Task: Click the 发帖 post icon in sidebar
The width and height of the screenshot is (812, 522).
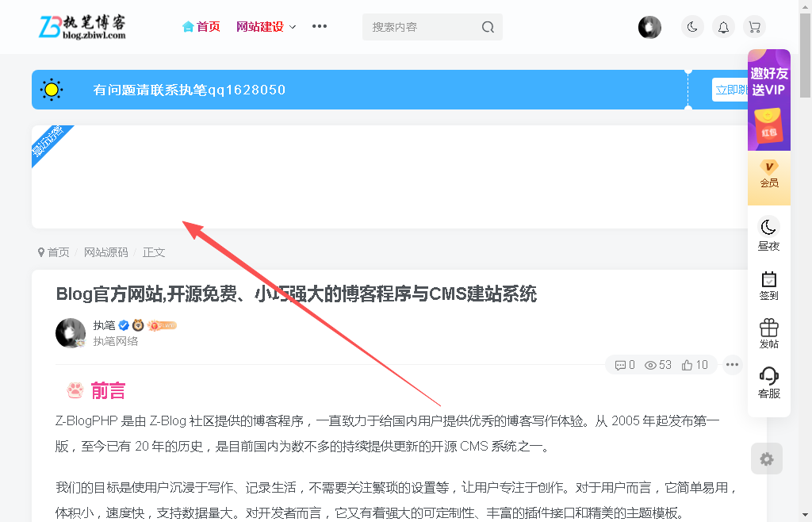Action: pos(768,332)
